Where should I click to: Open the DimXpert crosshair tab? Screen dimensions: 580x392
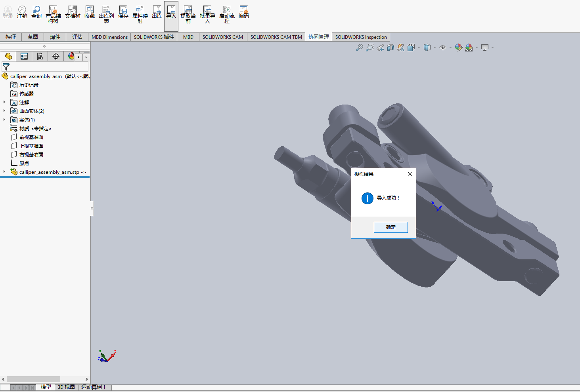pos(56,56)
